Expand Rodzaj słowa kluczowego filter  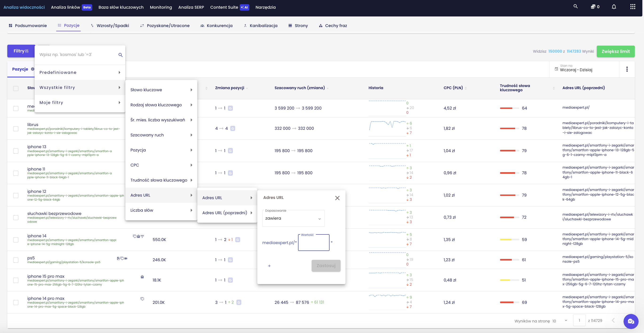click(x=161, y=105)
